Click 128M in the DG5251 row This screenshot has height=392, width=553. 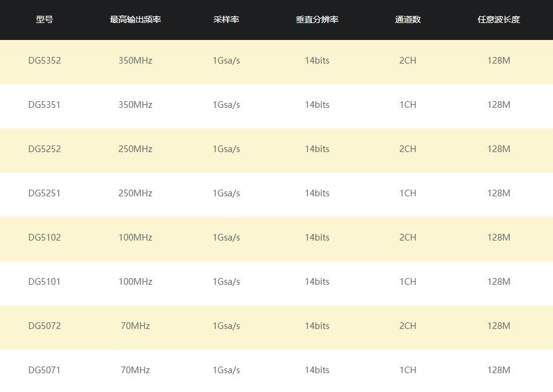pos(498,193)
